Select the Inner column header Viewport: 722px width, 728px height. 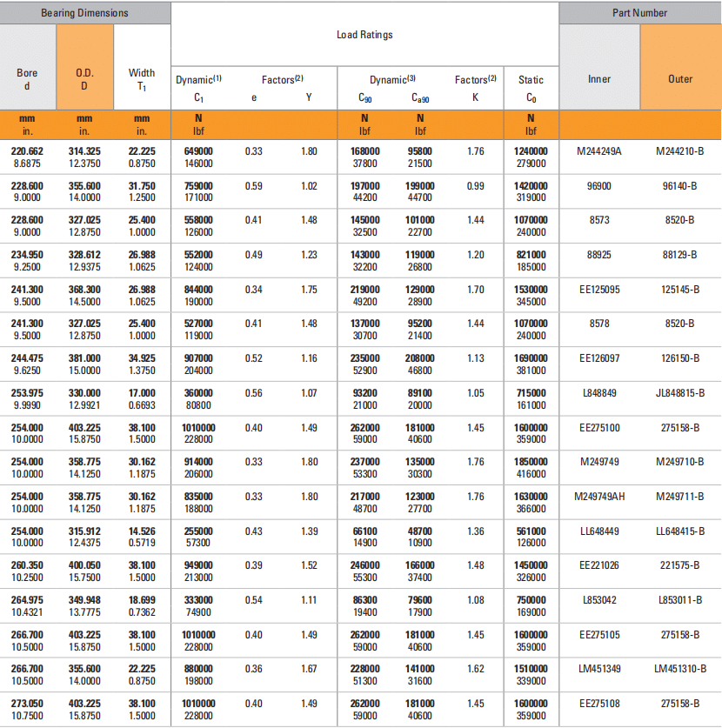click(599, 79)
